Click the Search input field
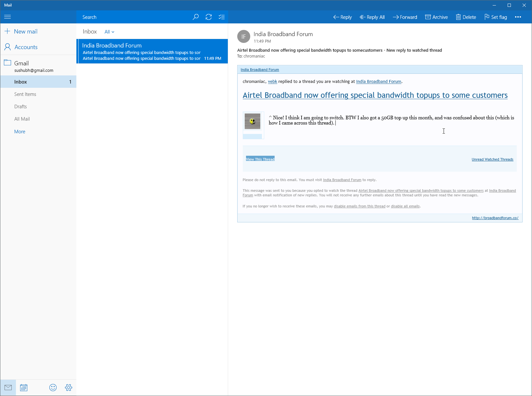This screenshot has width=532, height=396. tap(133, 17)
